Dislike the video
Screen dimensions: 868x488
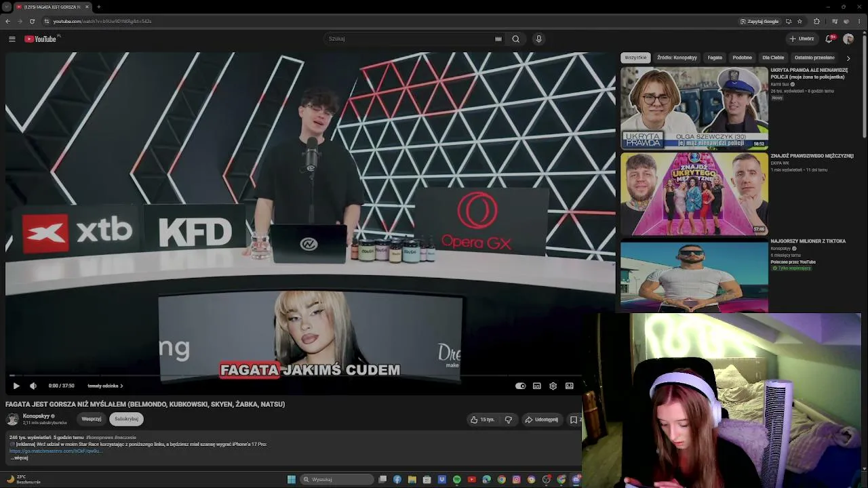[509, 420]
